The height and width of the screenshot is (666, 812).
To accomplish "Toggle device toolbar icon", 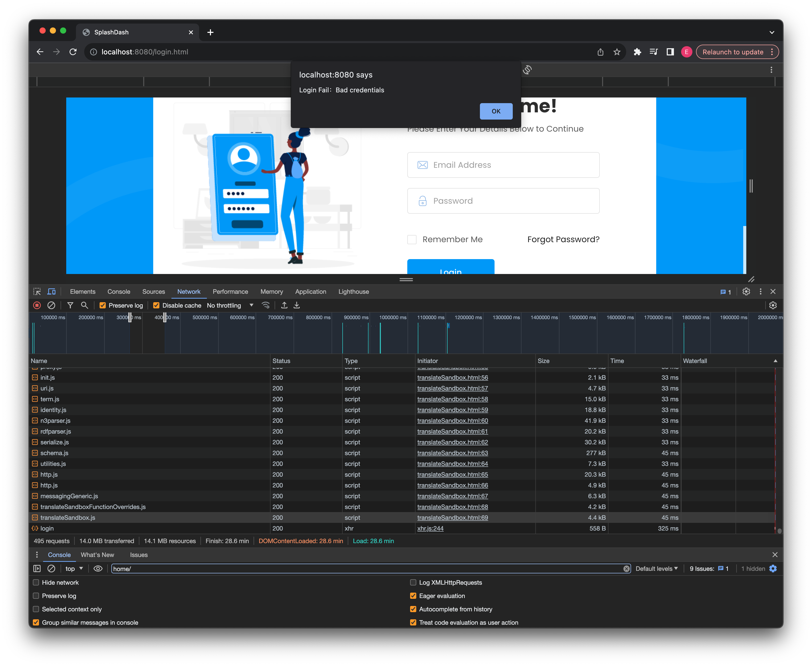I will 51,291.
